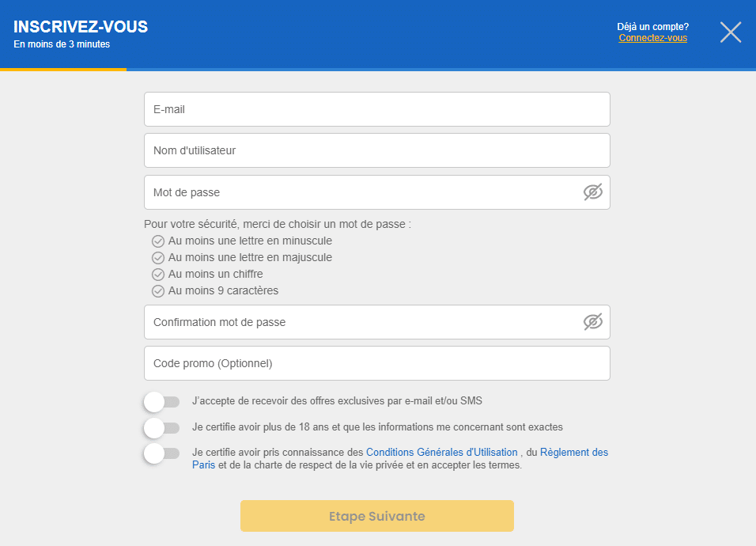Click the checkmark icon beside majuscule rule
Screen dimensions: 756x546
pos(158,257)
